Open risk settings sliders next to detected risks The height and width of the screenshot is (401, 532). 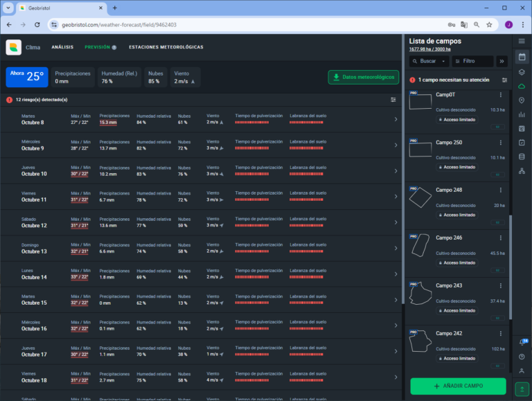tap(393, 100)
